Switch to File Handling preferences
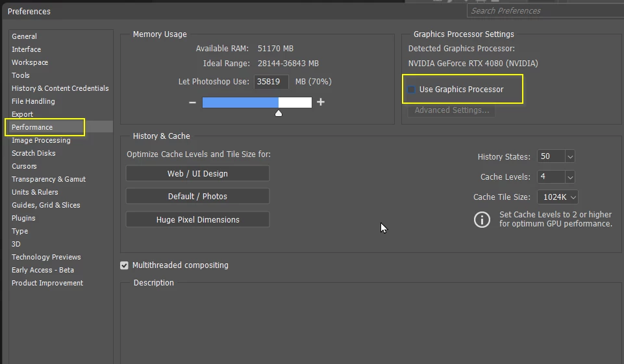624x364 pixels. pyautogui.click(x=33, y=101)
